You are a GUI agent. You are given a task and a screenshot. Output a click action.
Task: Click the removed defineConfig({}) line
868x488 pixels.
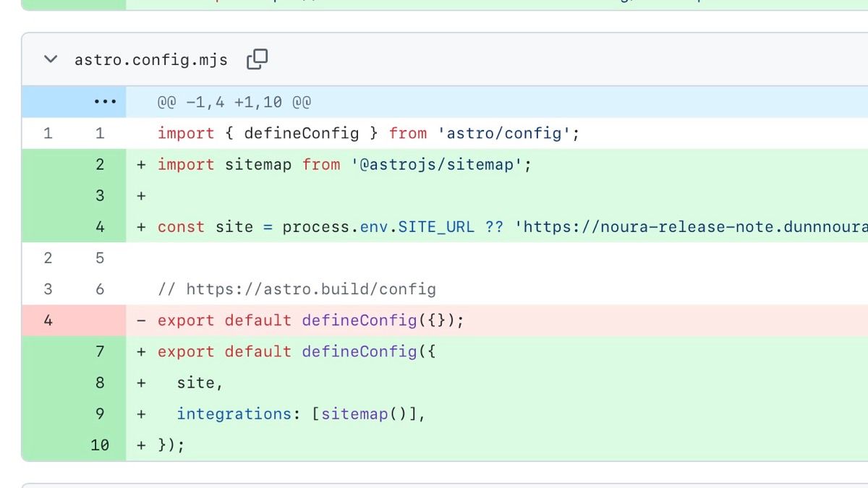[310, 320]
